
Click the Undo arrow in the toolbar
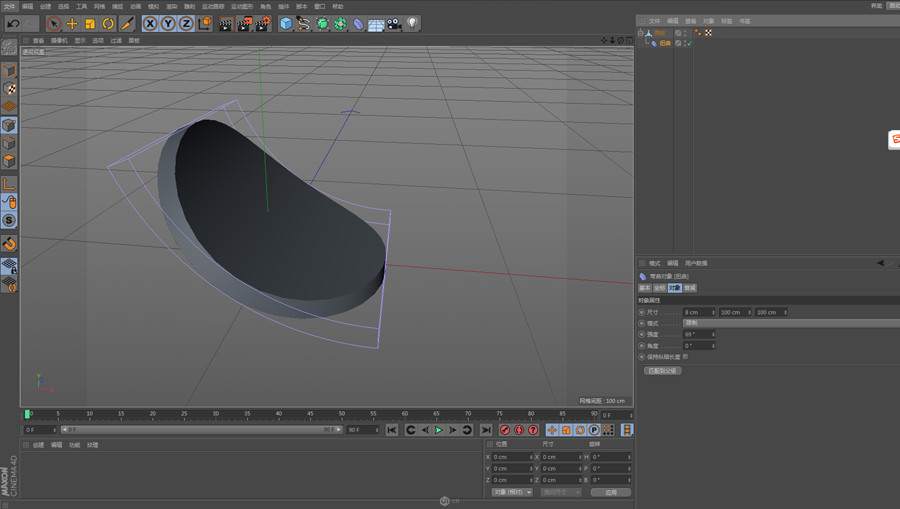pos(13,24)
